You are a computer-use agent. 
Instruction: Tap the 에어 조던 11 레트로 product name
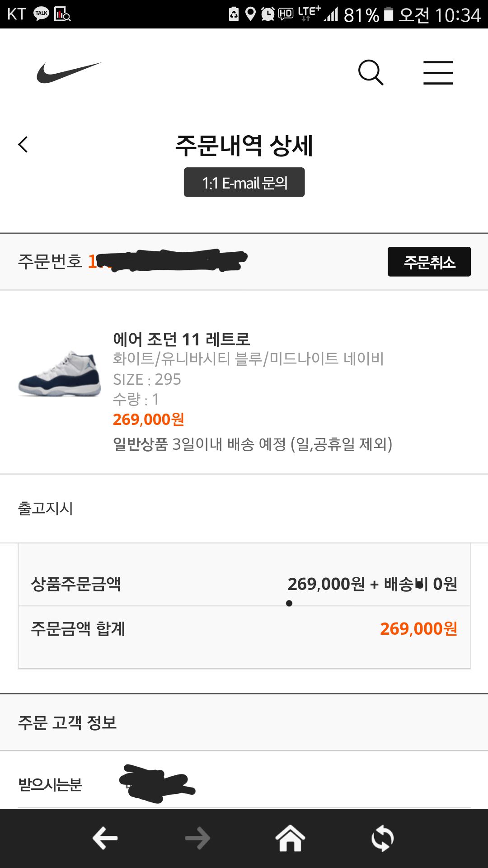[x=181, y=339]
